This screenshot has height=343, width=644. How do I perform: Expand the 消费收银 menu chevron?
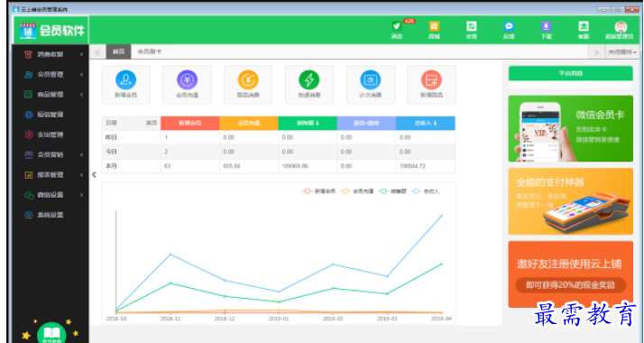[x=81, y=54]
